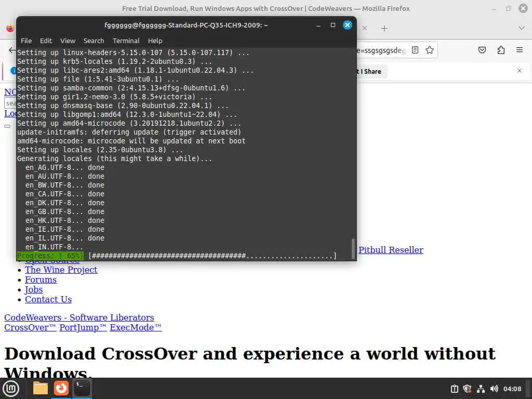Image resolution: width=532 pixels, height=399 pixels.
Task: Click the Firefox back arrow
Action: pyautogui.click(x=12, y=50)
